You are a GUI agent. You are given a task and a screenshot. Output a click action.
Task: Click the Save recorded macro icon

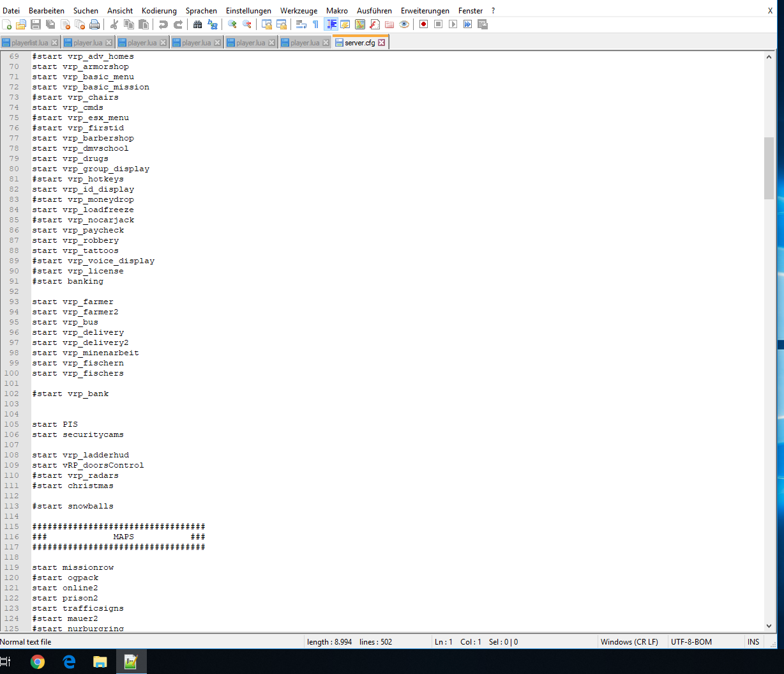pos(483,24)
